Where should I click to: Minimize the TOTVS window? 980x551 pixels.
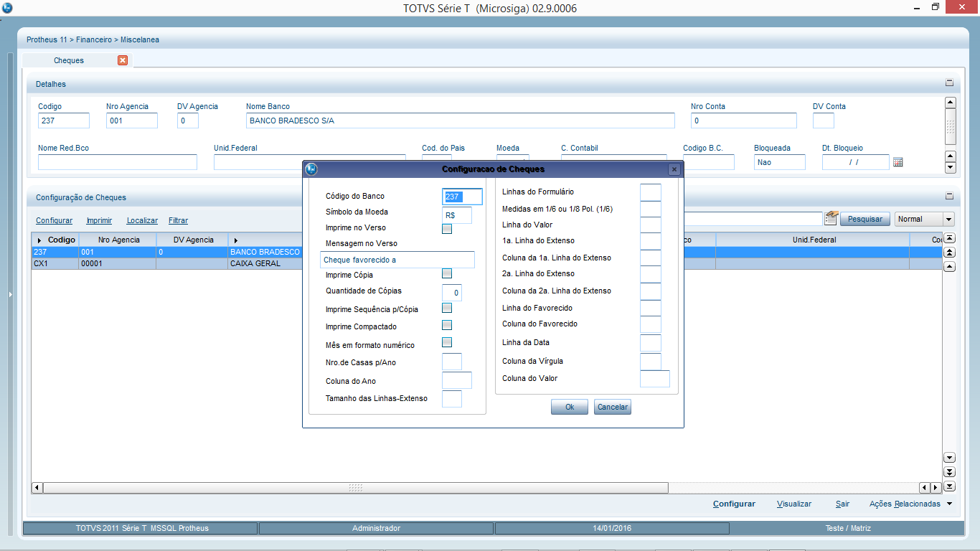pyautogui.click(x=917, y=7)
